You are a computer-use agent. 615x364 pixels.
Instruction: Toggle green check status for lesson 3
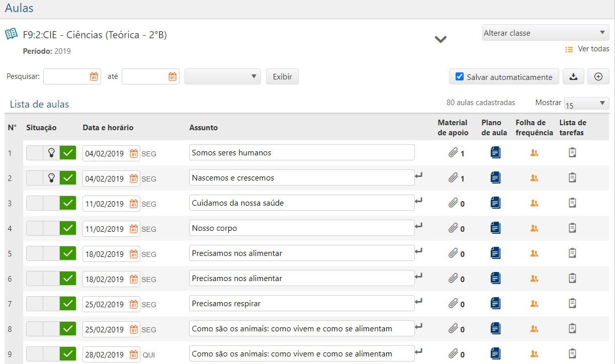click(68, 203)
